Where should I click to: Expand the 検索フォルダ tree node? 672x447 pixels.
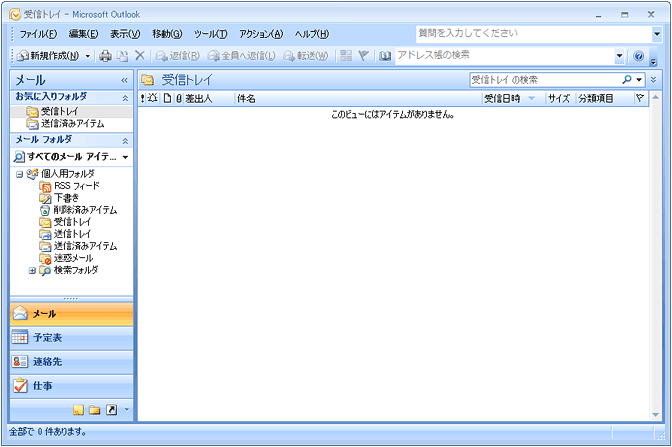[x=32, y=270]
